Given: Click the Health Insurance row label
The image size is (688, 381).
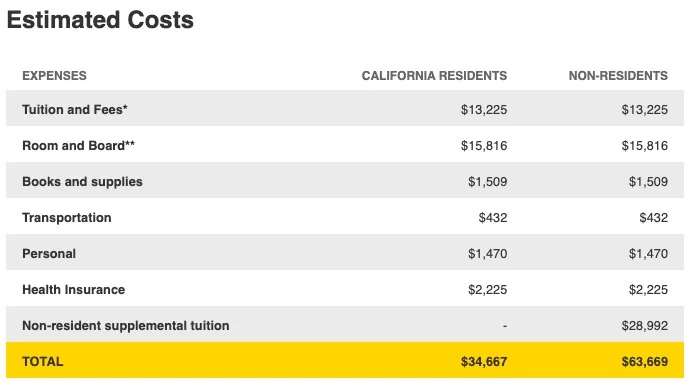Looking at the screenshot, I should pyautogui.click(x=74, y=290).
